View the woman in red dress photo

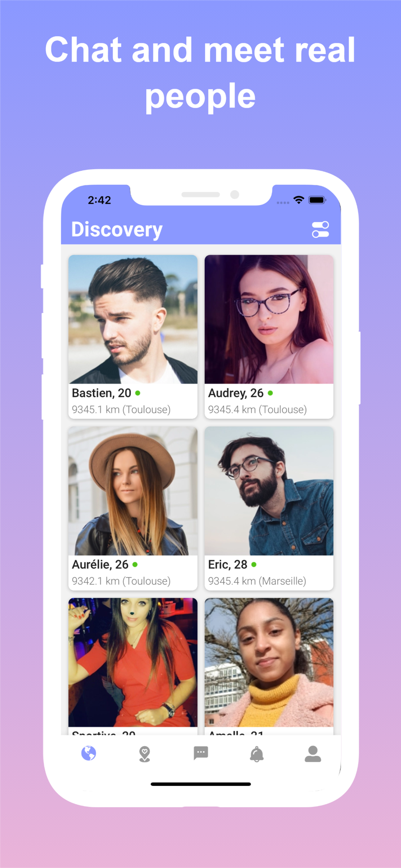(x=133, y=662)
